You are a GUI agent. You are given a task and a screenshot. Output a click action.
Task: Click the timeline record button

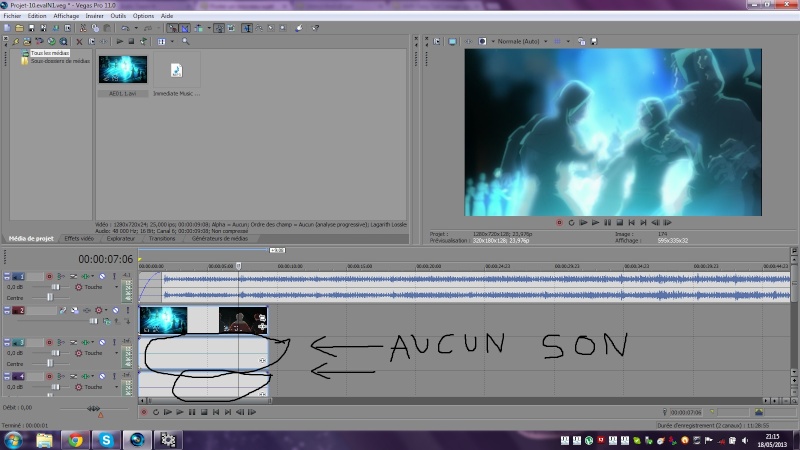[x=144, y=412]
